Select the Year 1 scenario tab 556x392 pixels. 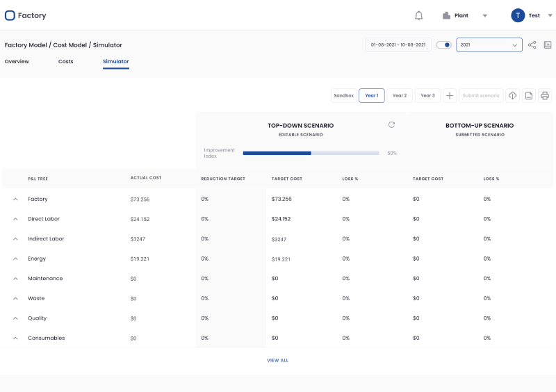(x=372, y=95)
